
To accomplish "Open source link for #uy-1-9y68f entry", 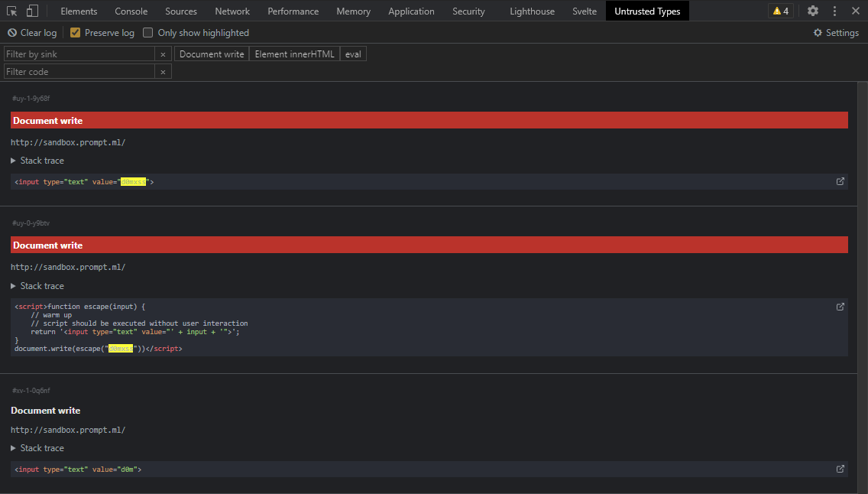I will [840, 182].
